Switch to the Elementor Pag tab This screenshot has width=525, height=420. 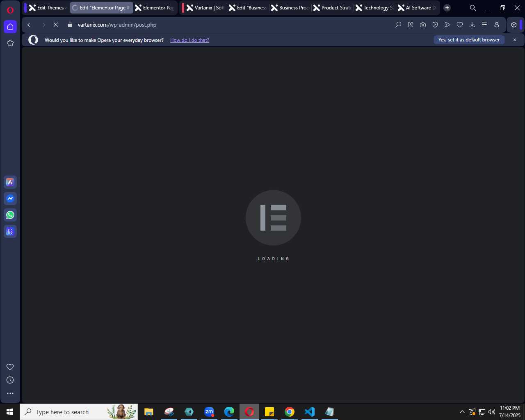click(155, 8)
